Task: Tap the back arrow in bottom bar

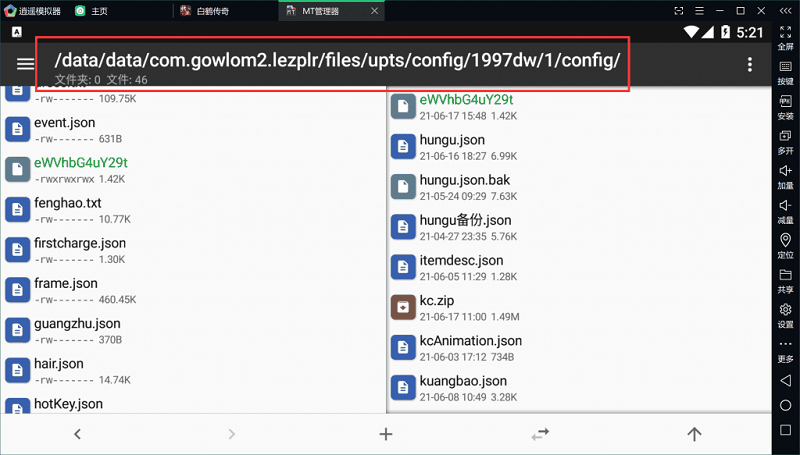Action: (x=77, y=434)
